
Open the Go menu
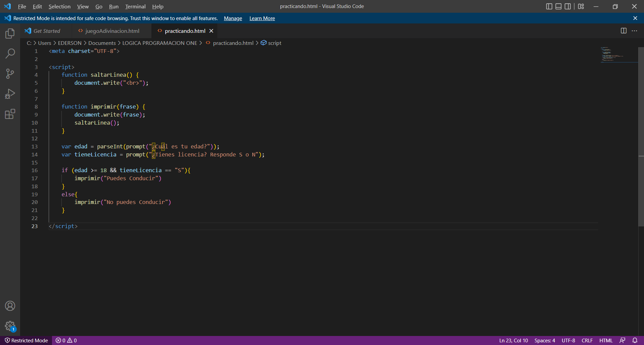click(x=99, y=6)
